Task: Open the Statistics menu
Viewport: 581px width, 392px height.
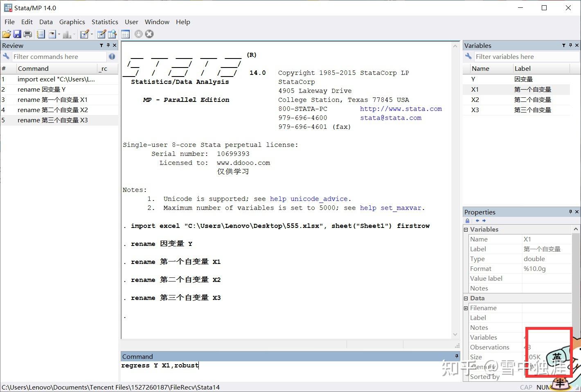Action: tap(105, 22)
